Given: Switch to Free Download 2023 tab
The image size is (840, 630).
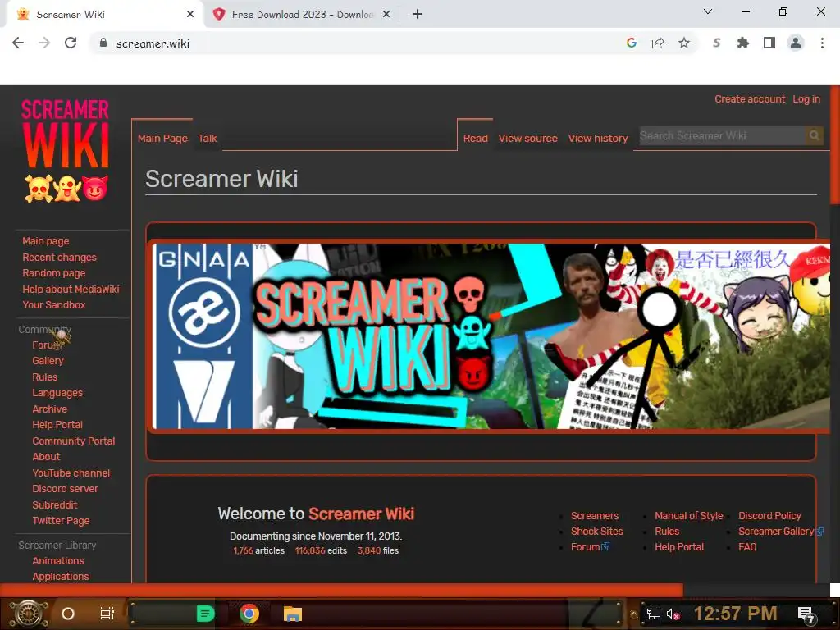Looking at the screenshot, I should click(x=301, y=15).
